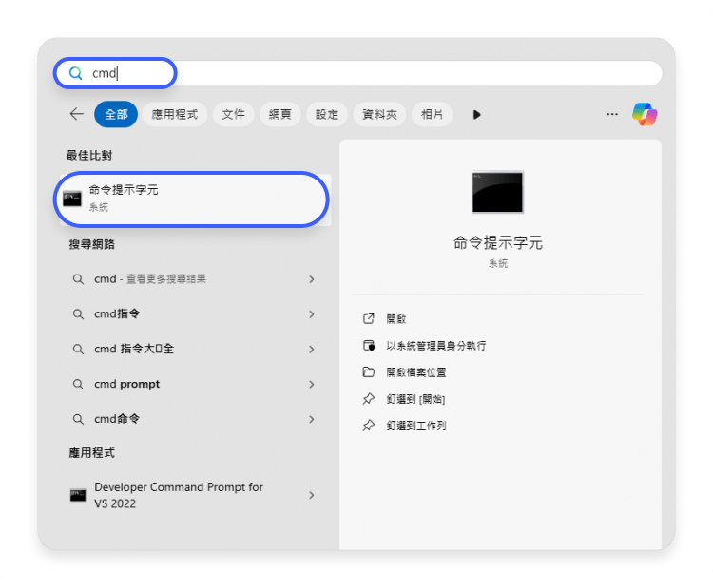Switch to the 設定 tab
The height and width of the screenshot is (588, 713).
click(x=327, y=114)
